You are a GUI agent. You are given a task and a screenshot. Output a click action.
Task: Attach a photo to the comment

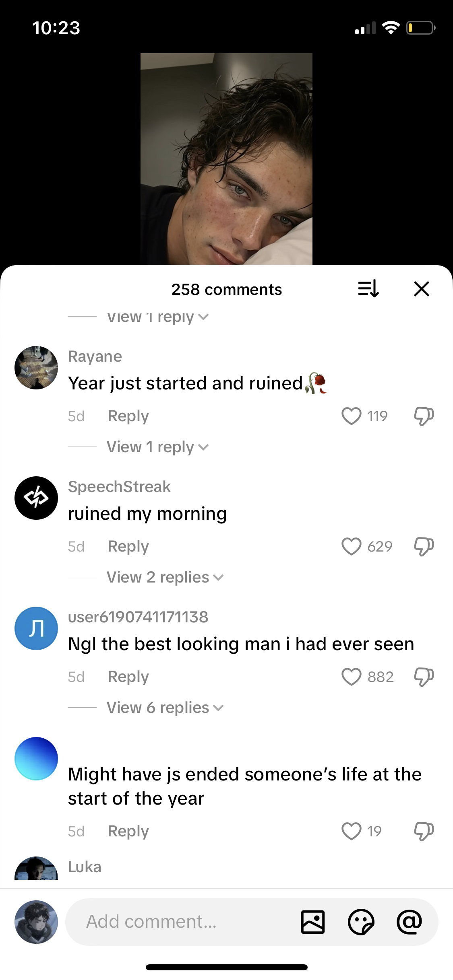pyautogui.click(x=313, y=922)
